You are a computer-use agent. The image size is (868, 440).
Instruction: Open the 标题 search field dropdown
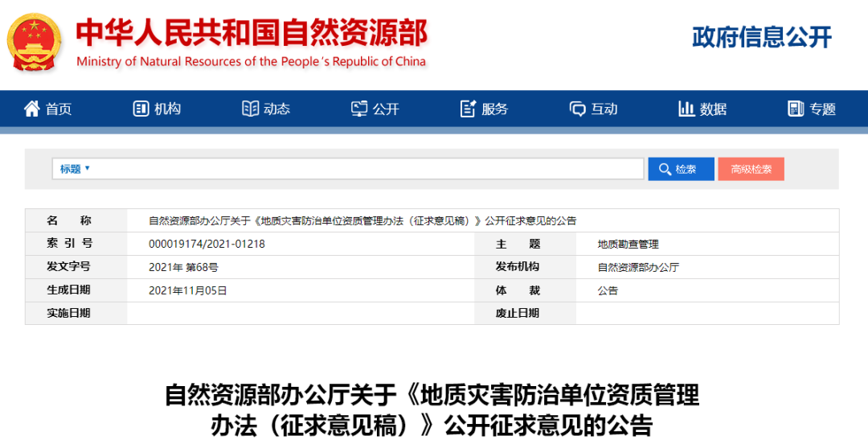point(75,169)
